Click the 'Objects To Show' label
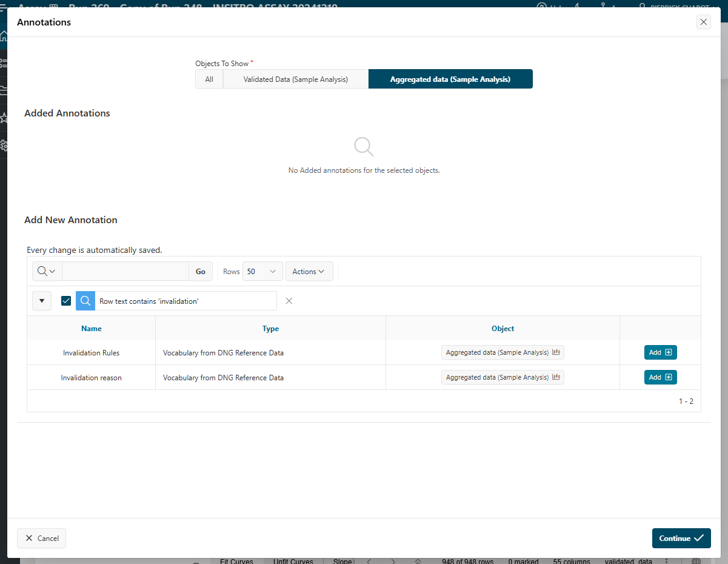728x564 pixels. coord(222,63)
